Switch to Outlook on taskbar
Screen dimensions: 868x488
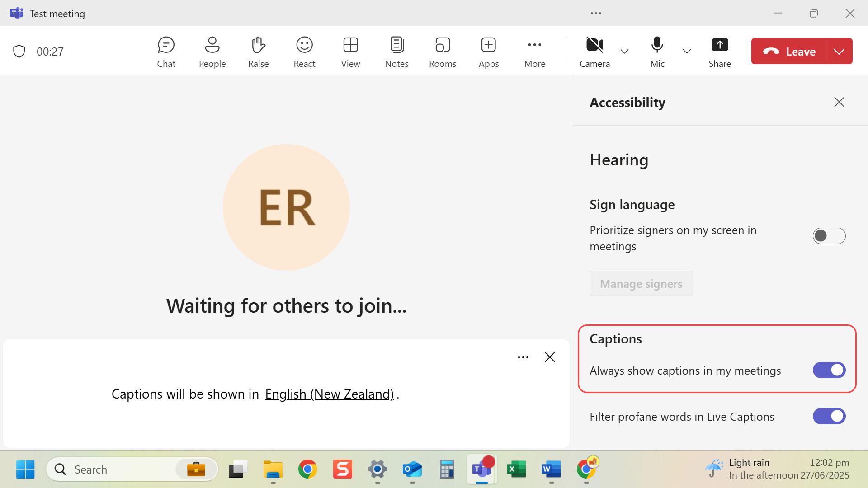click(x=412, y=469)
